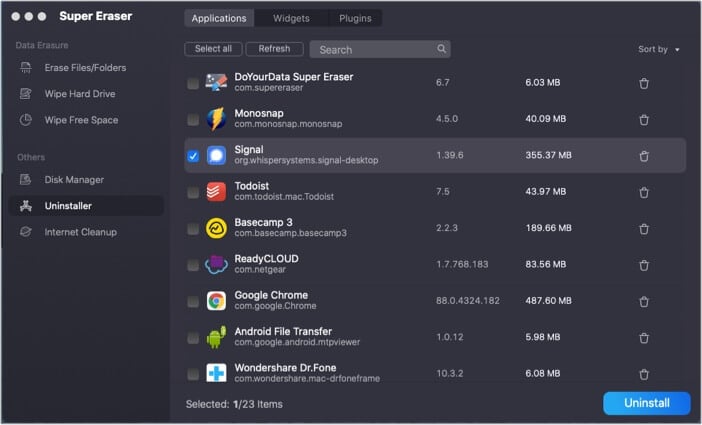Click the Monosnap lightning app icon
The height and width of the screenshot is (425, 702).
coord(216,119)
